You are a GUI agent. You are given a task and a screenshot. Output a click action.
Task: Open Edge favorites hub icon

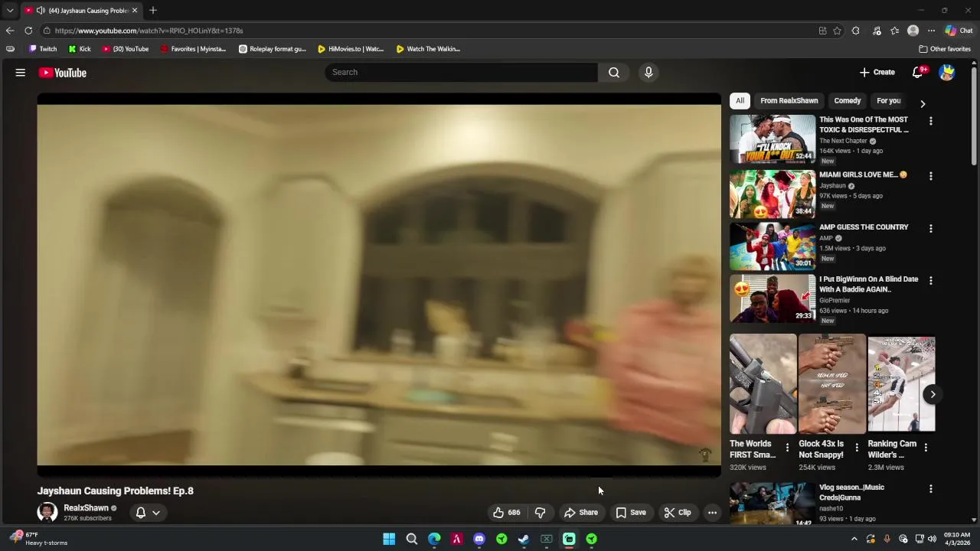895,31
